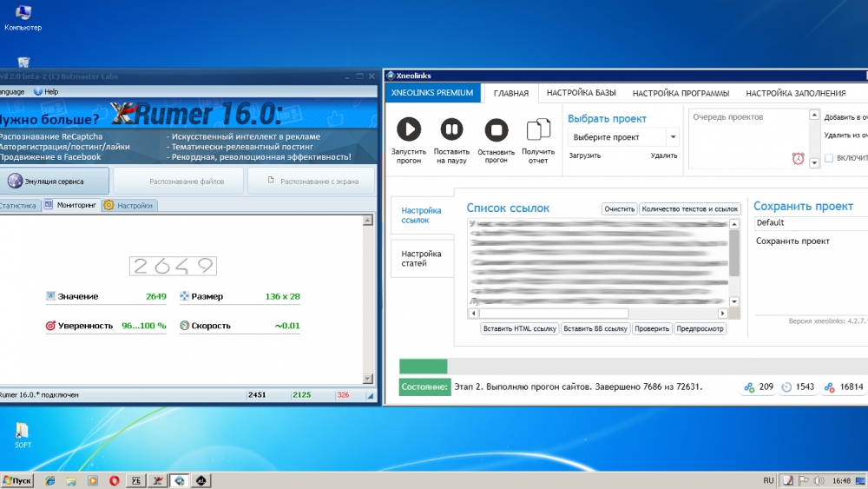Click the gear icon on Настройки tab

(108, 206)
